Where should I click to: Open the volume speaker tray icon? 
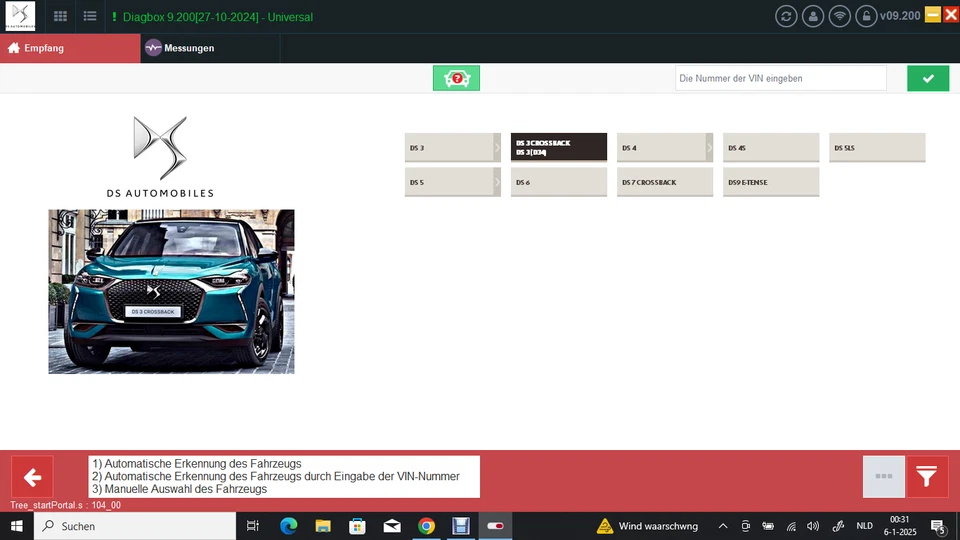click(x=813, y=526)
